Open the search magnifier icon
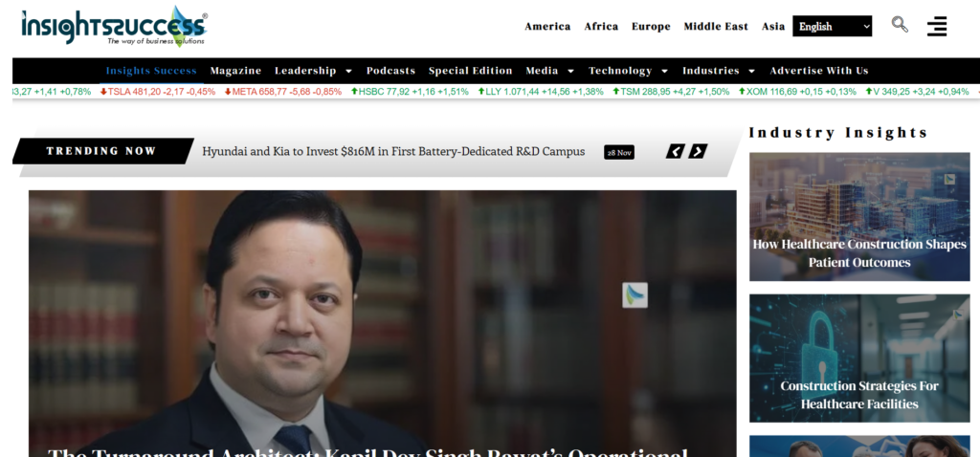The width and height of the screenshot is (980, 457). 900,25
